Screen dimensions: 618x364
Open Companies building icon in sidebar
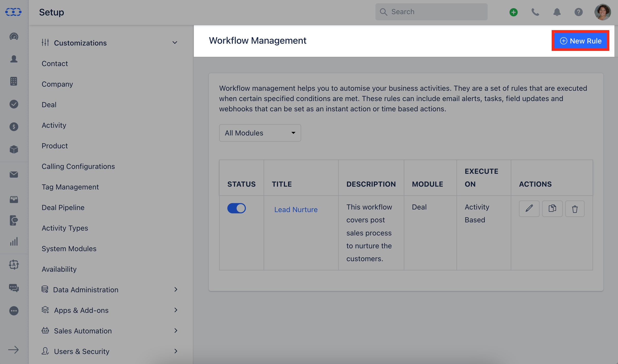(14, 81)
